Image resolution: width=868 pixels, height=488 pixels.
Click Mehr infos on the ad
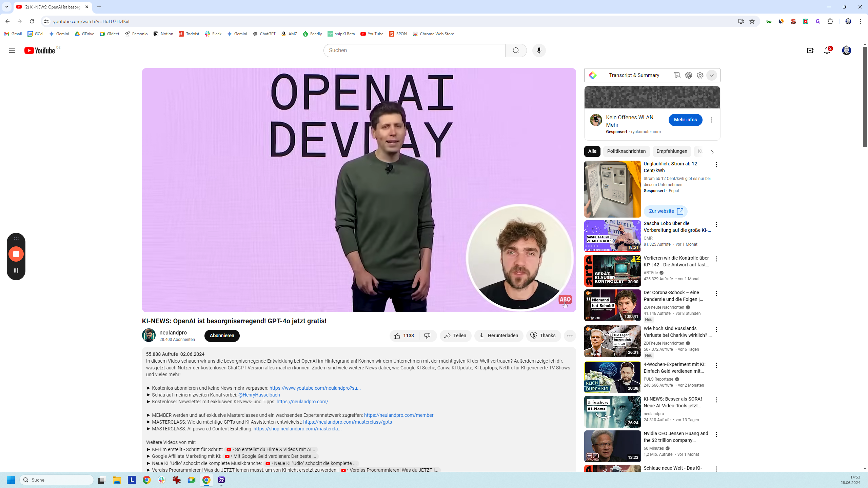point(685,120)
